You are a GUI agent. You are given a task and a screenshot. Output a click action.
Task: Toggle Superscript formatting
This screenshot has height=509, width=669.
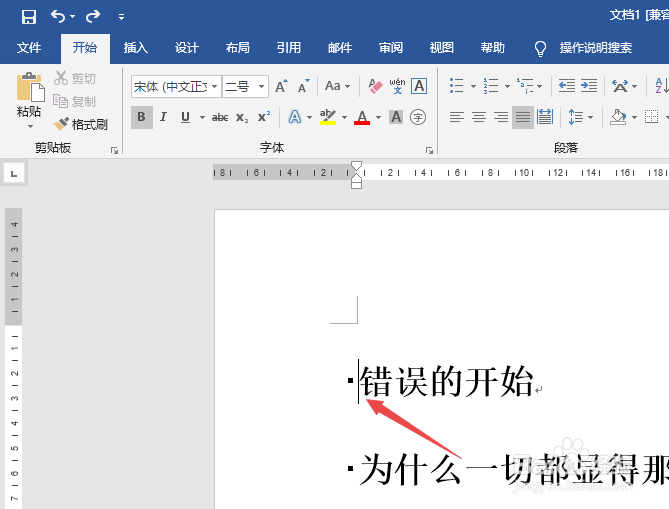(x=264, y=117)
